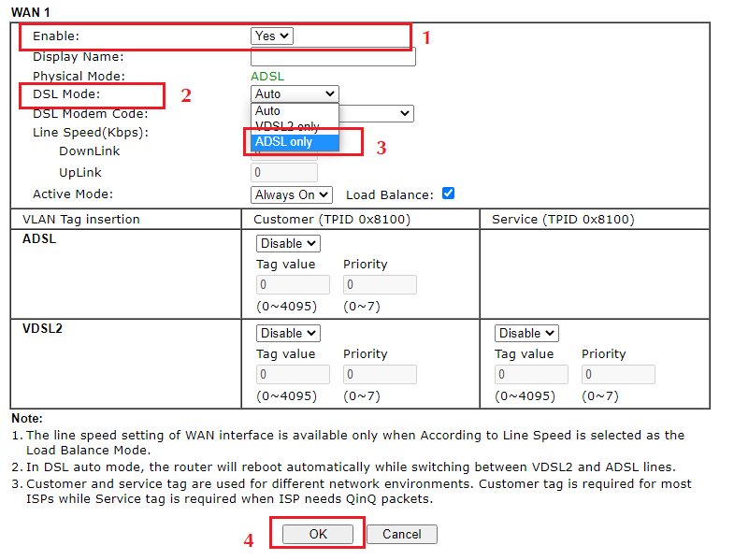This screenshot has height=560, width=734.
Task: Click VDSL2 Customer Tag value field
Action: click(293, 374)
